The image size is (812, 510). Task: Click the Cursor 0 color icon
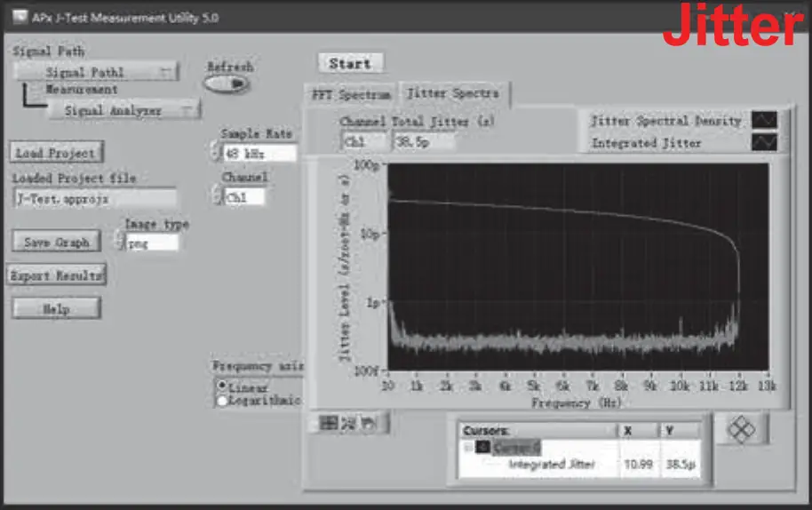[482, 447]
